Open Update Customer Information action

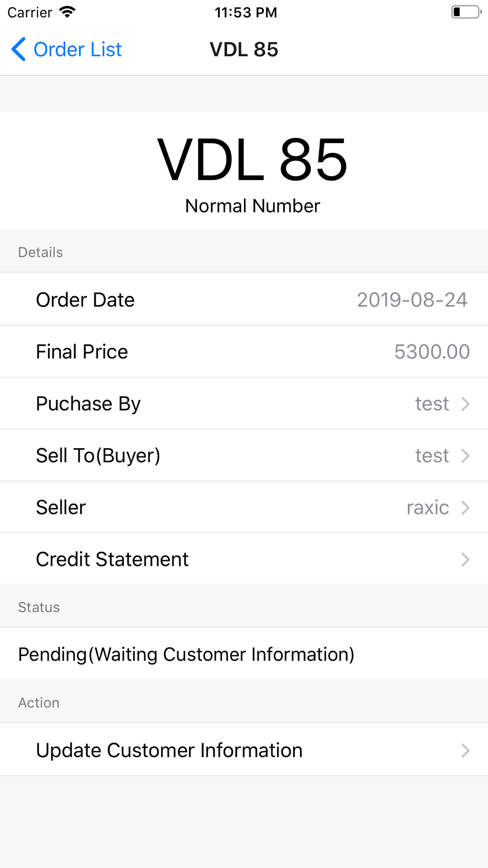tap(244, 750)
